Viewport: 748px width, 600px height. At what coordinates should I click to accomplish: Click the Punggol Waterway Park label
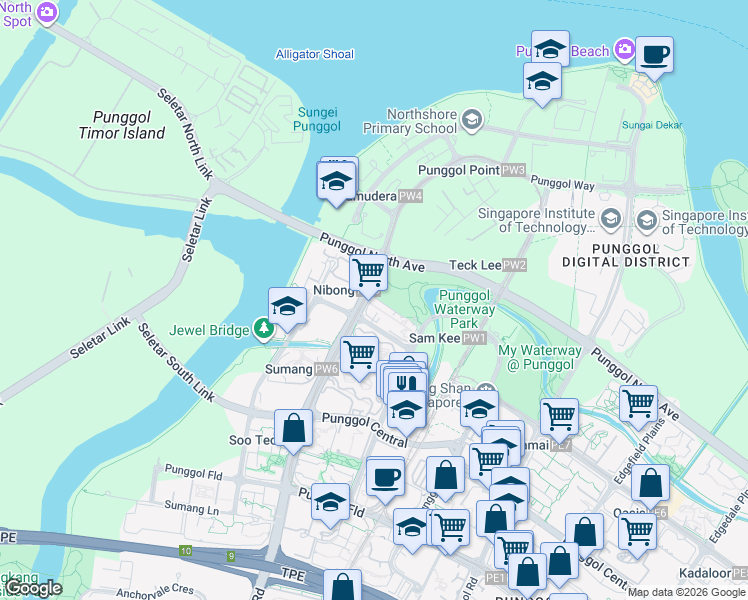(x=464, y=309)
